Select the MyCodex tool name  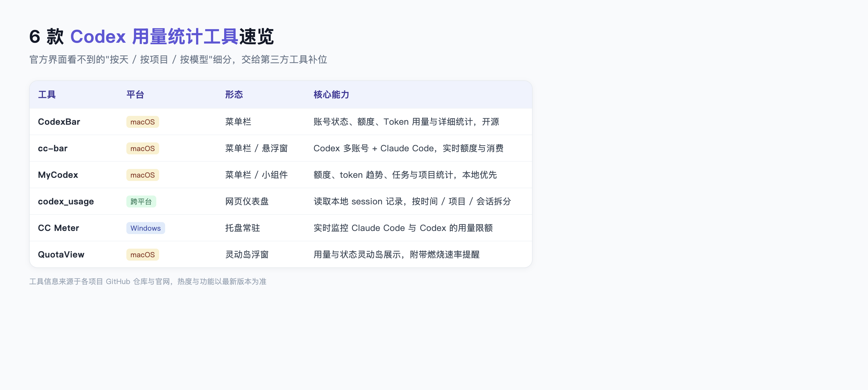(58, 175)
